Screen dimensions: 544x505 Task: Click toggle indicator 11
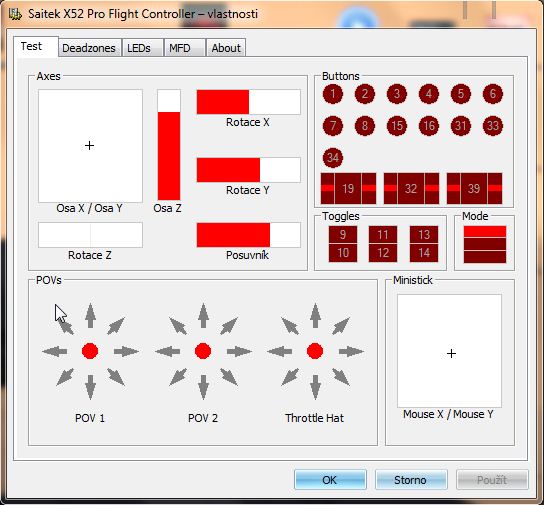click(383, 234)
